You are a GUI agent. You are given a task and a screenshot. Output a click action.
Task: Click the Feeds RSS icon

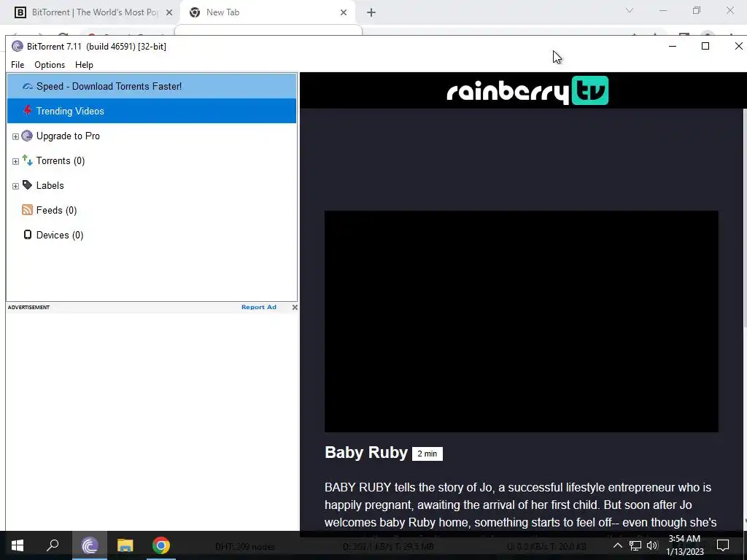(28, 210)
